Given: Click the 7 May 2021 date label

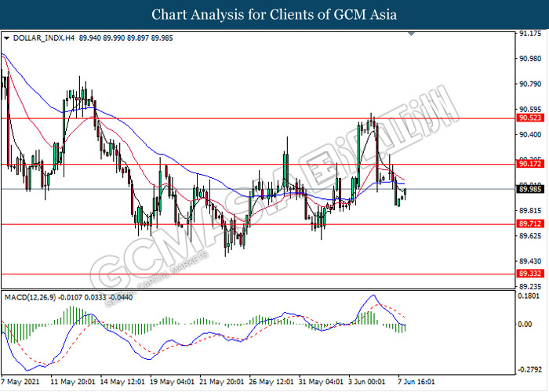Looking at the screenshot, I should pyautogui.click(x=20, y=382).
